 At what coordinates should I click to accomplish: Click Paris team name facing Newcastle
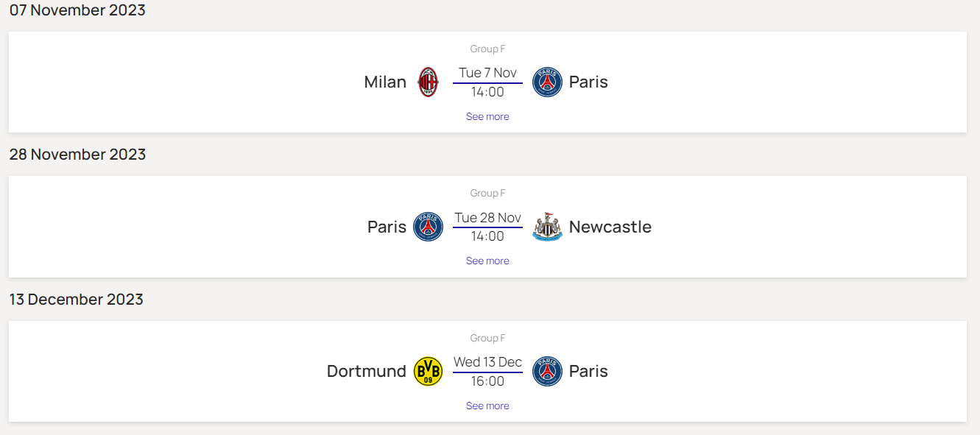(x=387, y=227)
